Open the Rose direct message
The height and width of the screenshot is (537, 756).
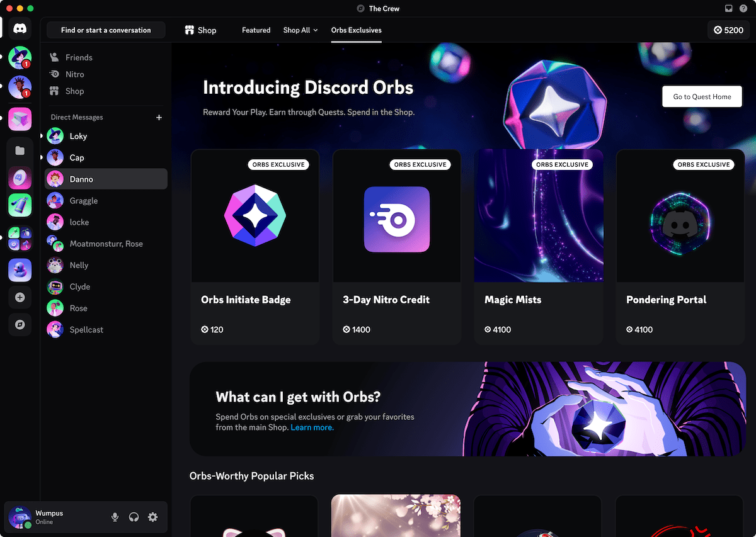[106, 308]
